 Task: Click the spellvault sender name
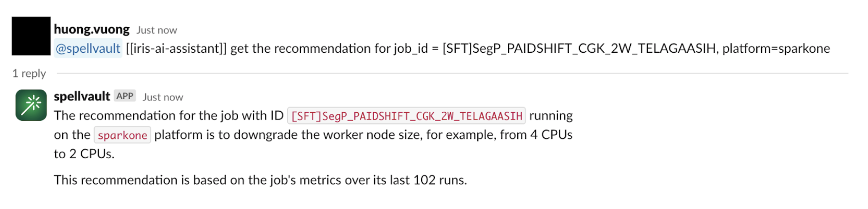tap(82, 96)
